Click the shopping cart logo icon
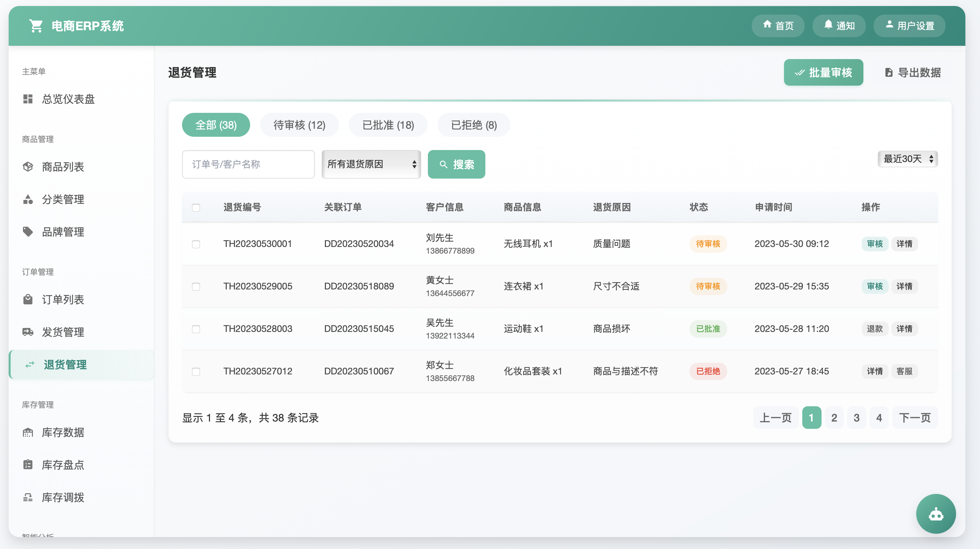The image size is (980, 549). 36,26
